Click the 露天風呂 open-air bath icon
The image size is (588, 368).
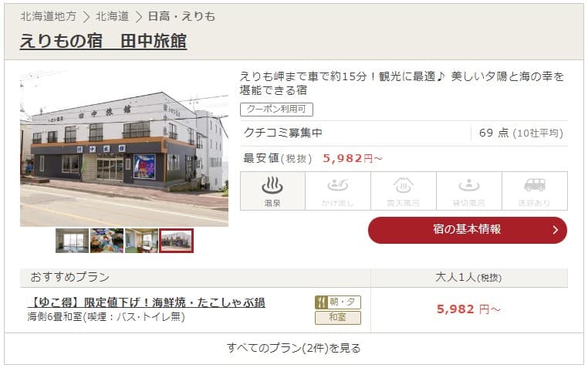point(403,191)
